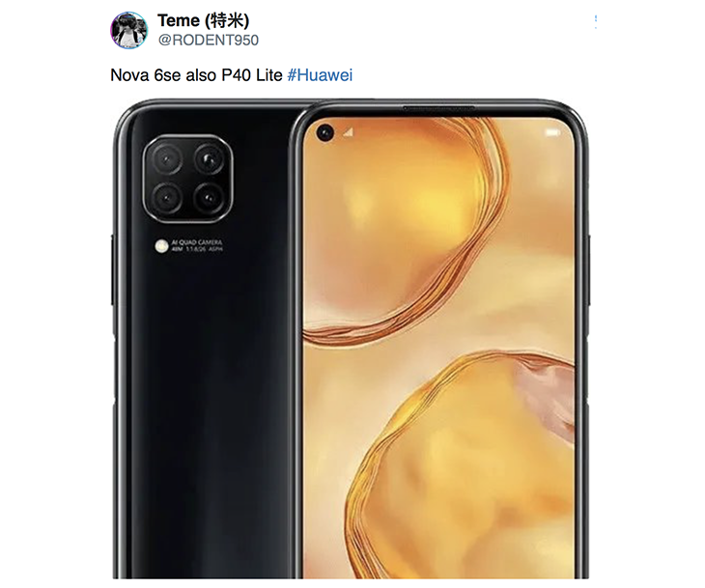The image size is (705, 588).
Task: Click the upper-left rear camera lens
Action: coord(167,159)
